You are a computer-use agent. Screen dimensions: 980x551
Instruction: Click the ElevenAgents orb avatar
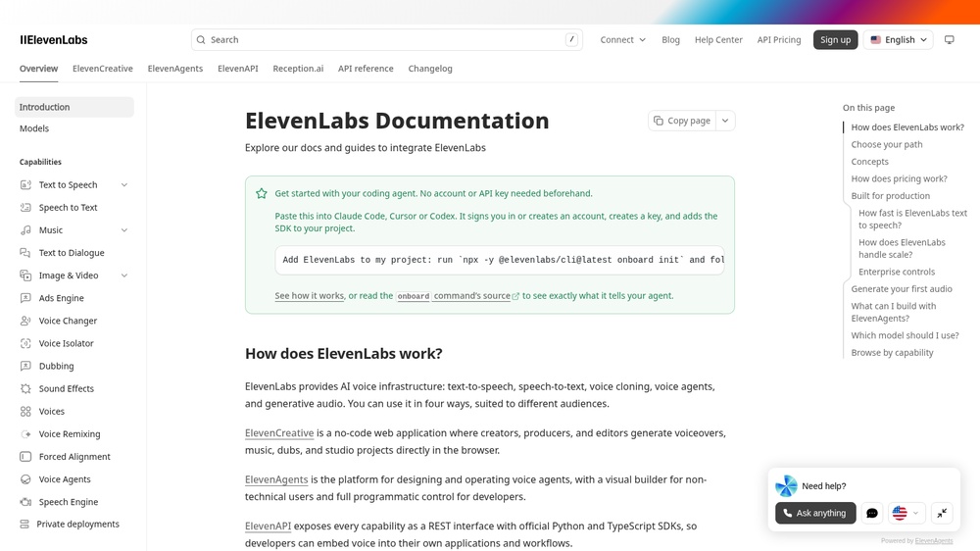click(x=786, y=486)
